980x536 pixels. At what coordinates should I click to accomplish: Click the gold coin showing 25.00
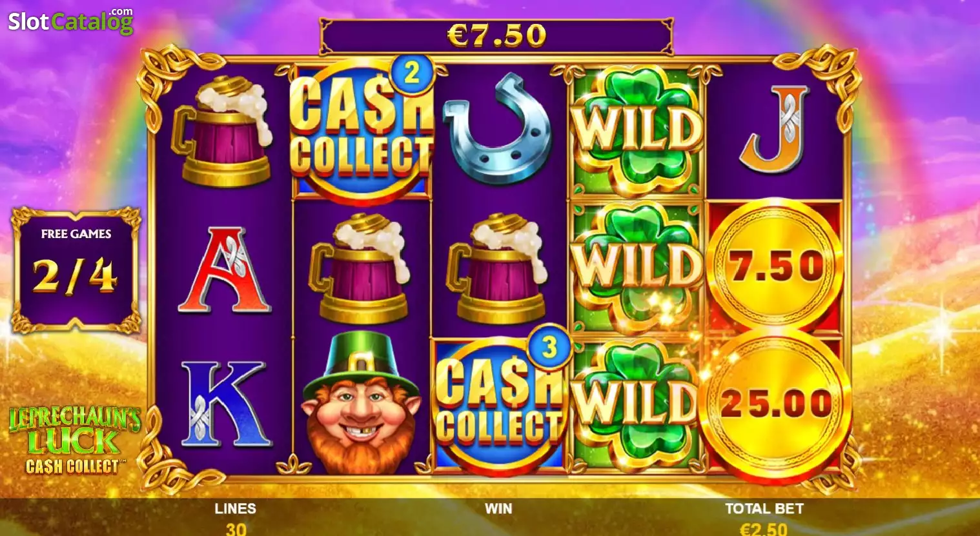775,402
